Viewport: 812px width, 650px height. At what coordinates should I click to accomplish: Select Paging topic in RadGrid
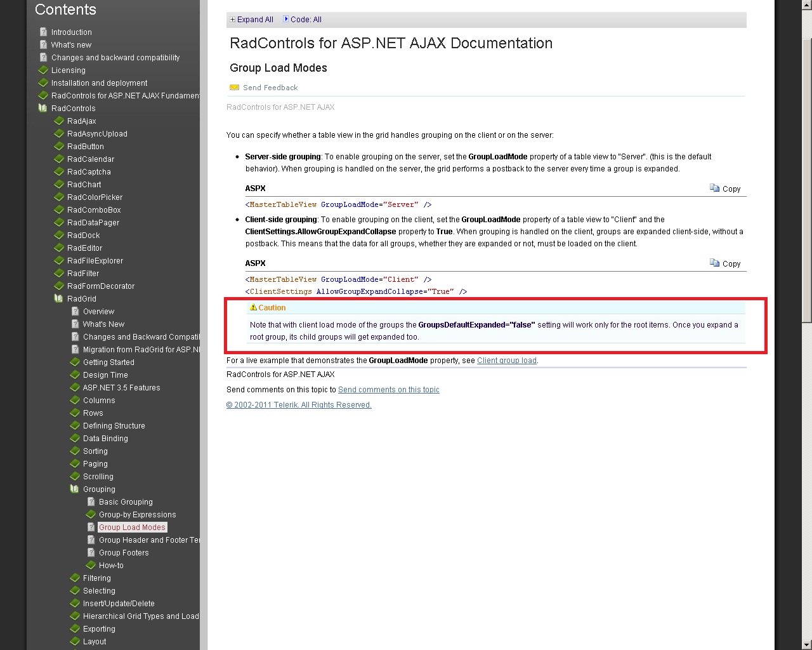(x=95, y=464)
